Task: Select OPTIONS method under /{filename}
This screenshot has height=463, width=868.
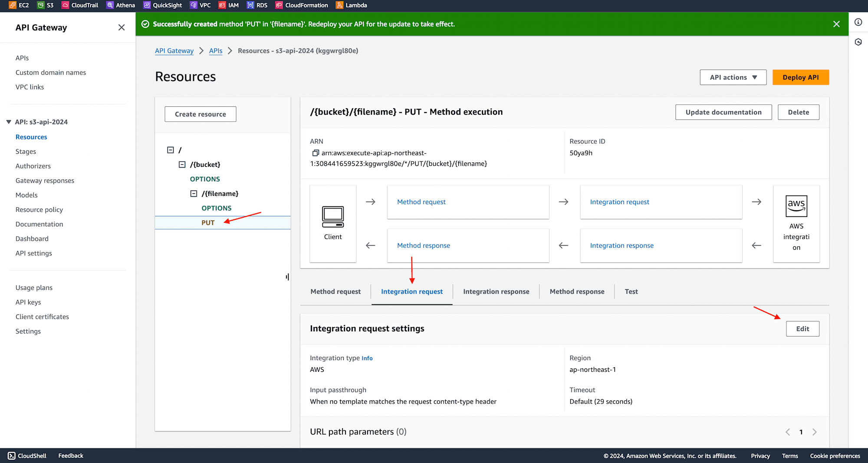Action: (217, 208)
